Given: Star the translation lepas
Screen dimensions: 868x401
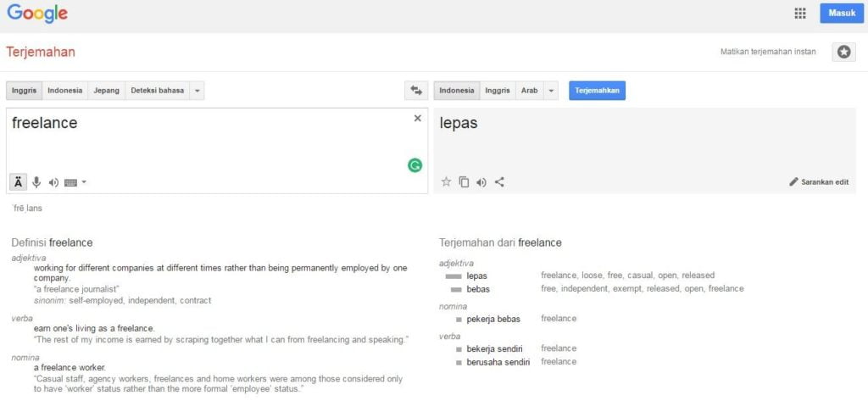Looking at the screenshot, I should coord(446,181).
